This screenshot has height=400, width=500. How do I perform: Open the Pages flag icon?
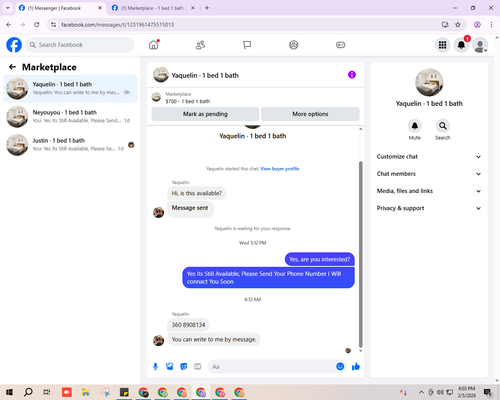pyautogui.click(x=247, y=45)
